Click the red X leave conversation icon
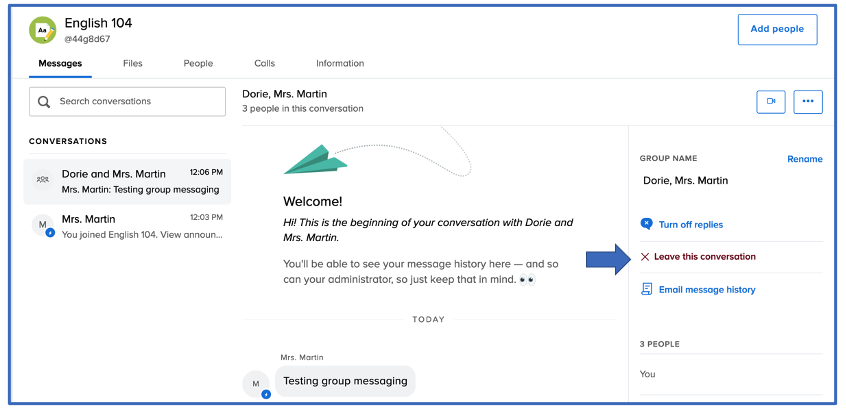Viewport: 846px width, 413px height. click(645, 257)
